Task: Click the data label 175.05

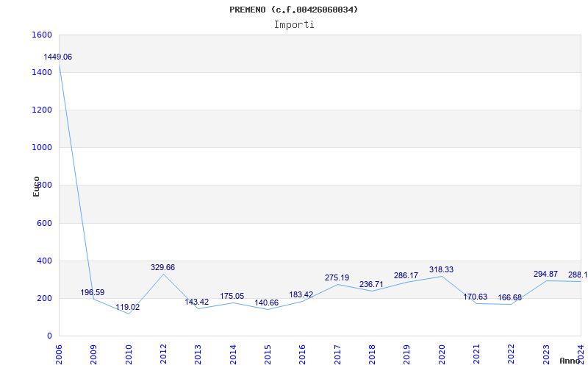Action: (232, 297)
